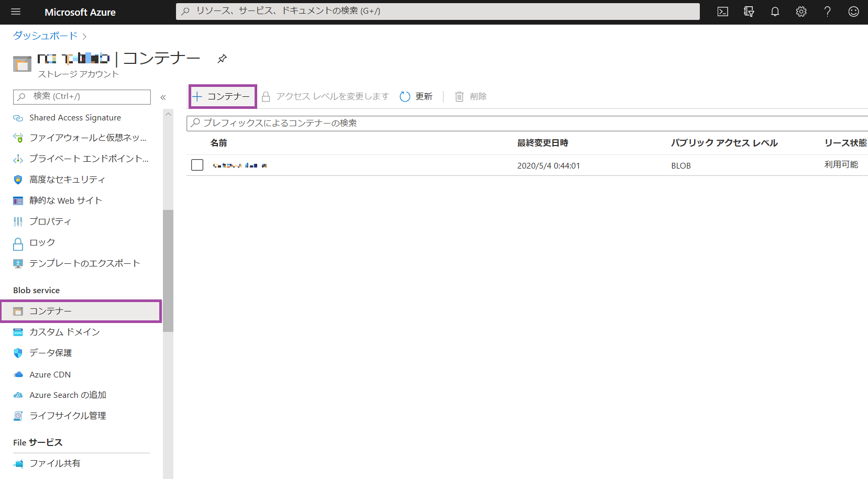The width and height of the screenshot is (868, 479).
Task: Click the sidebar scroll up arrow
Action: (x=168, y=114)
